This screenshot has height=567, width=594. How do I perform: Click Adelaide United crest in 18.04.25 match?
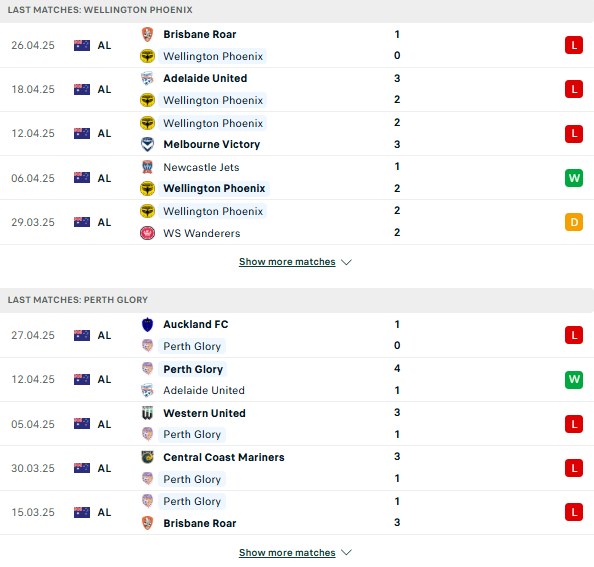click(x=147, y=78)
